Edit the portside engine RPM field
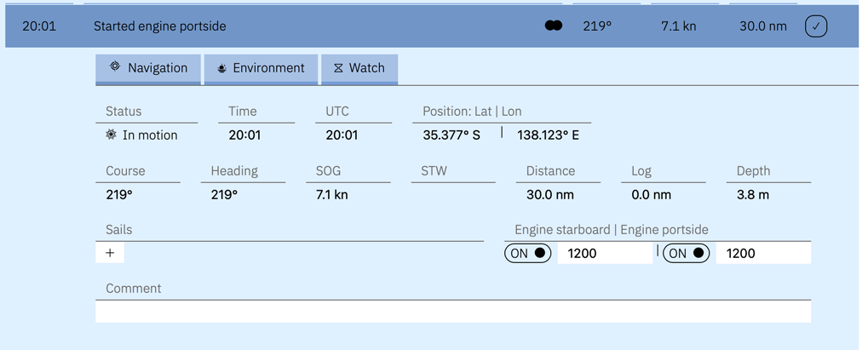 (762, 253)
